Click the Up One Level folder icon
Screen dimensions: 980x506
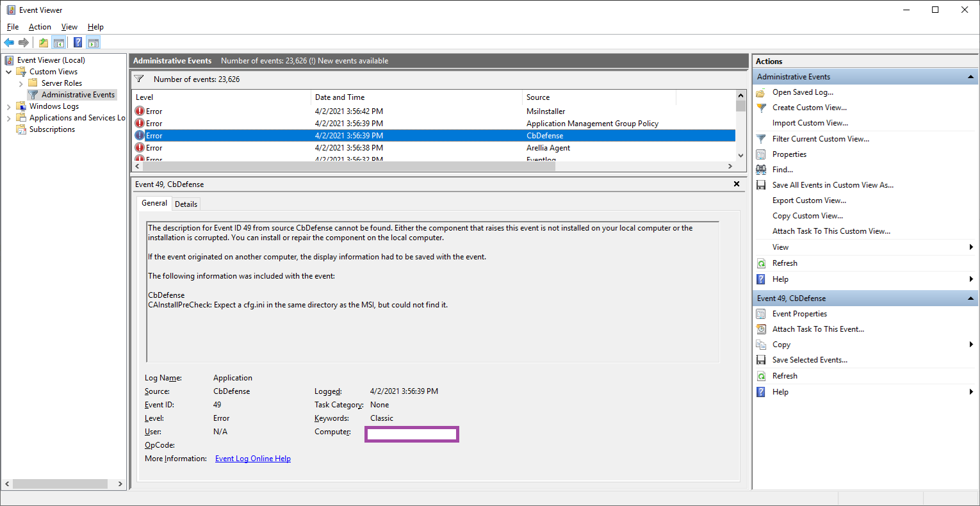(x=44, y=43)
